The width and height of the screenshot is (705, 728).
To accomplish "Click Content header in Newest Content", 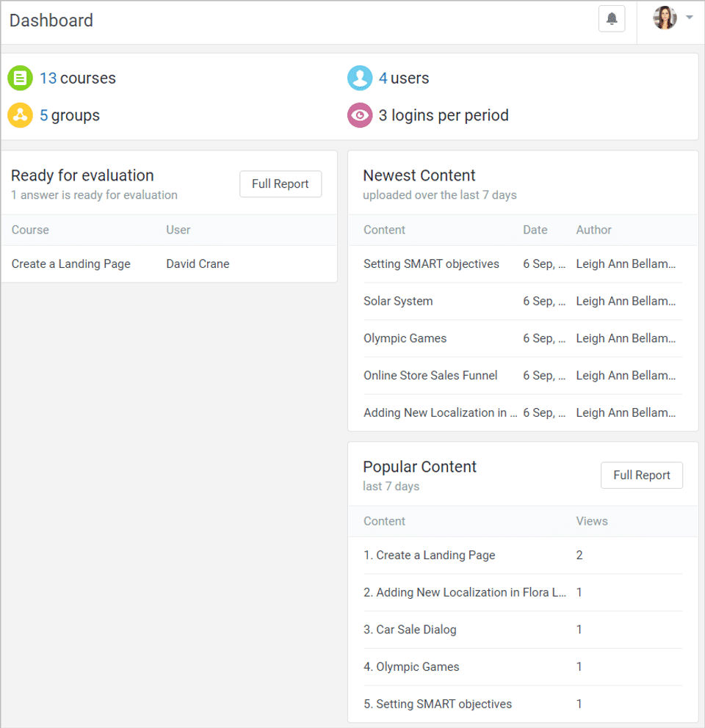I will point(384,230).
